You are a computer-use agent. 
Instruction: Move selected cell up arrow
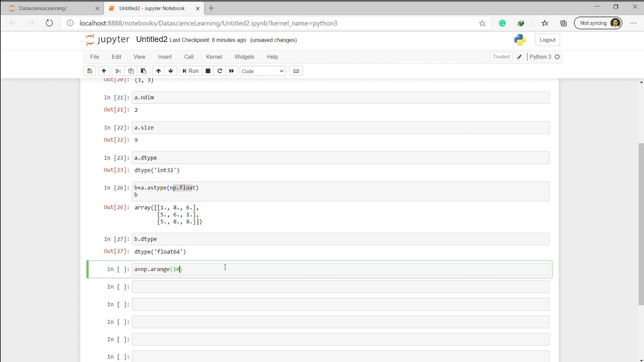coord(158,71)
